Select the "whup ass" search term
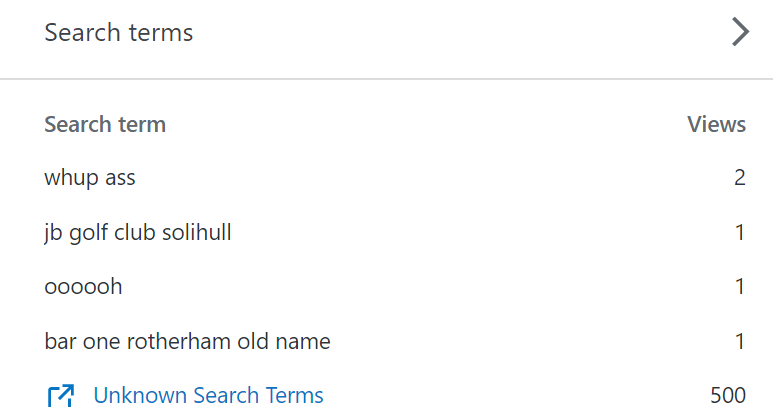Viewport: 773px width, 407px height. tap(90, 179)
